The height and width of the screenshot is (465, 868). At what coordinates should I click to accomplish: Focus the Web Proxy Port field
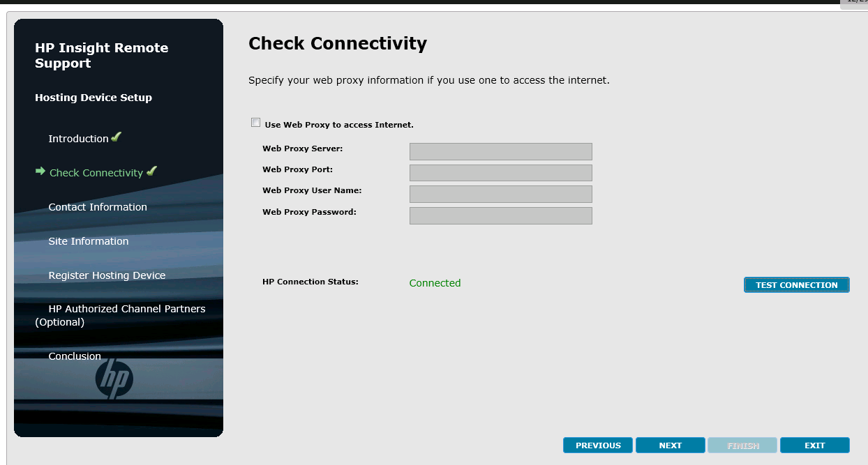[x=500, y=173]
